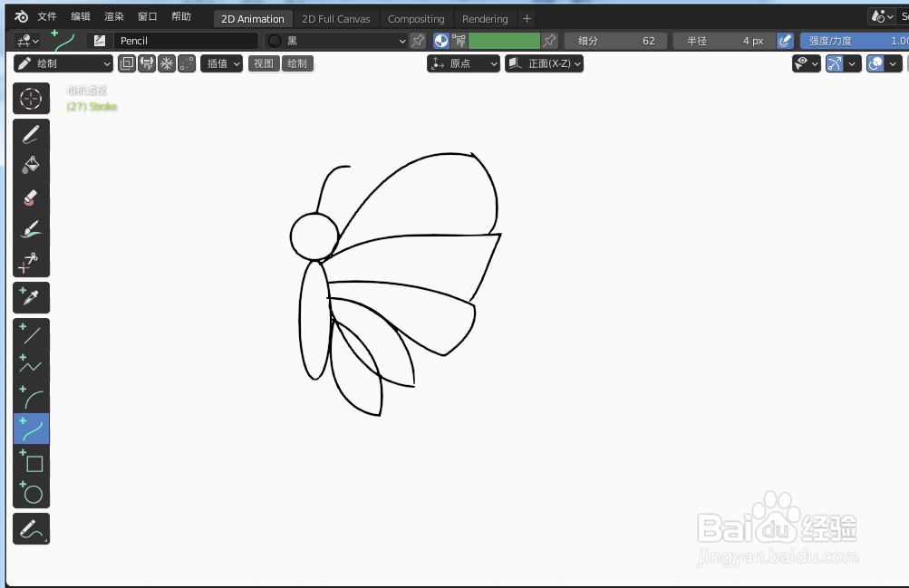Click the 强度/力度 strength slider
Viewport: 909px width, 588px height.
click(854, 41)
